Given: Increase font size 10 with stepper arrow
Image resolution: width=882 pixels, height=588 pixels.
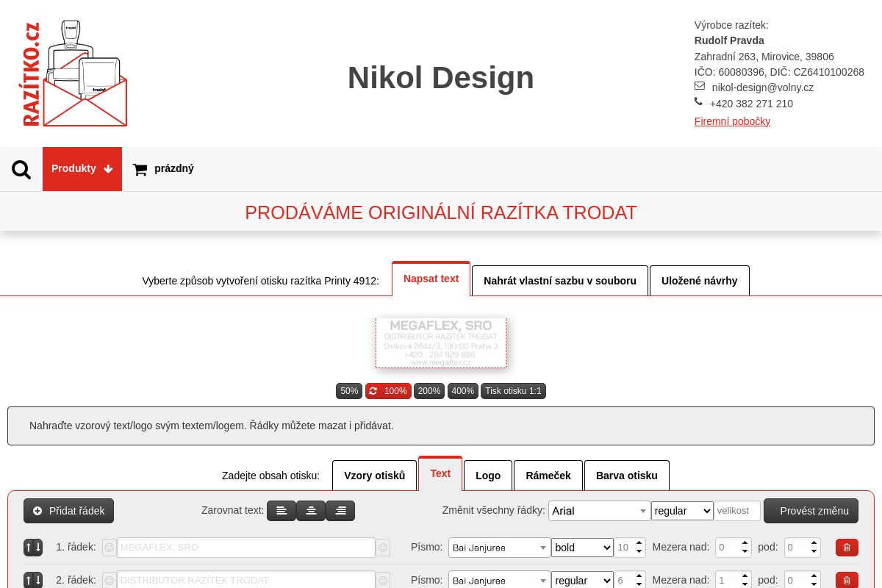Looking at the screenshot, I should tap(638, 543).
